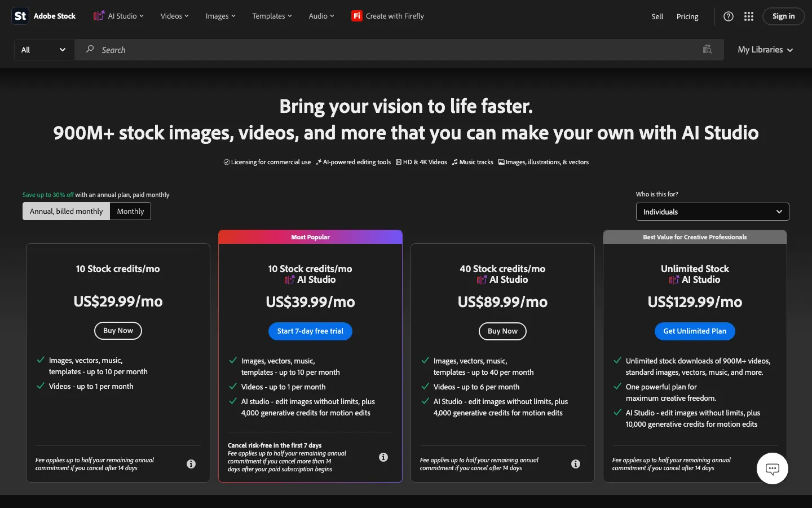Click the Sign in button
Viewport: 812px width, 508px height.
(784, 16)
